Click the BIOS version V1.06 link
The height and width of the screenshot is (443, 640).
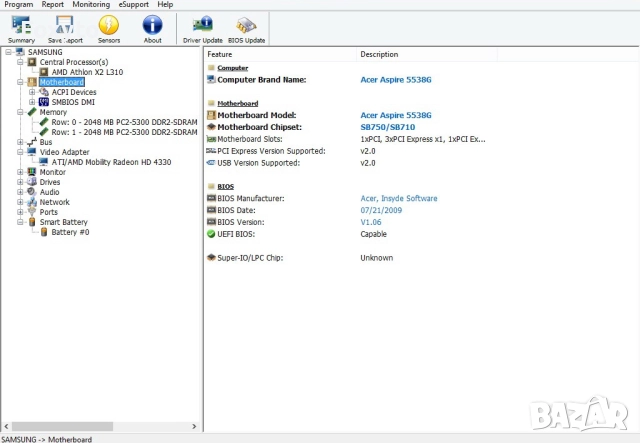[x=371, y=222]
